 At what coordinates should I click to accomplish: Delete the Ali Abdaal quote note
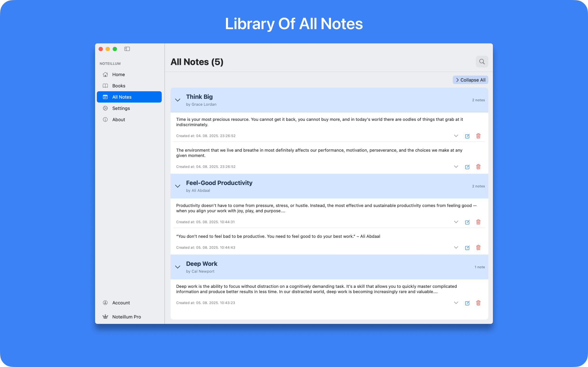click(x=478, y=247)
